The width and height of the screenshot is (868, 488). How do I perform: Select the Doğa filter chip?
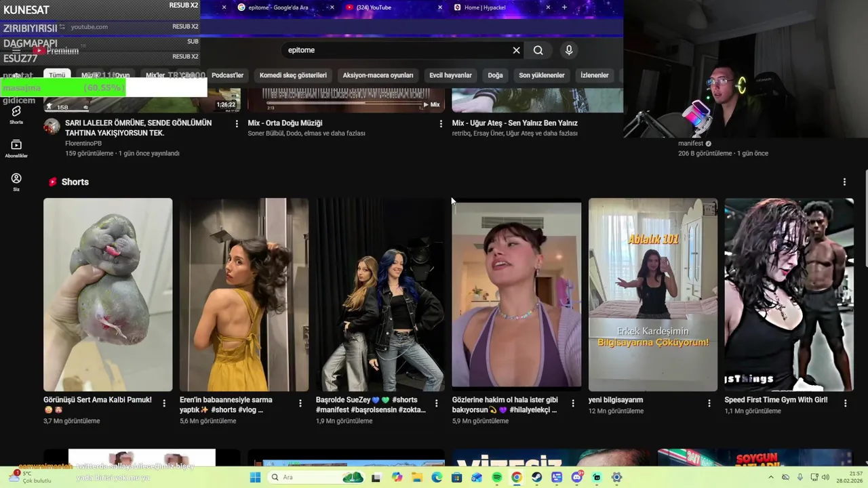(x=495, y=75)
